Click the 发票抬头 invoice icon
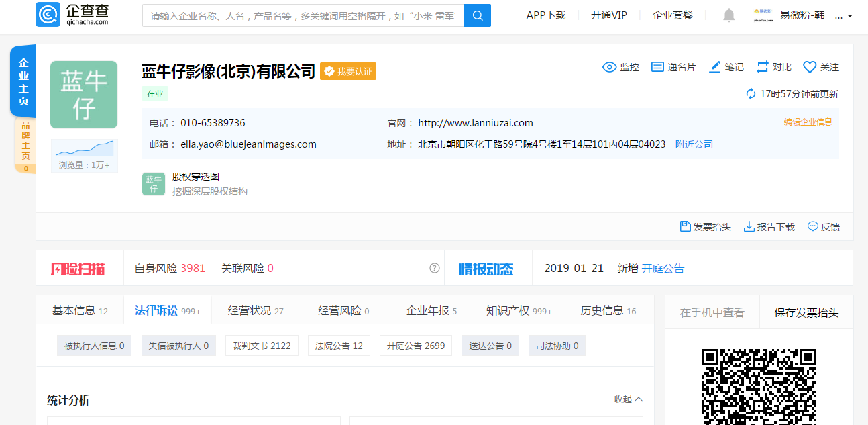The width and height of the screenshot is (868, 425). [686, 227]
